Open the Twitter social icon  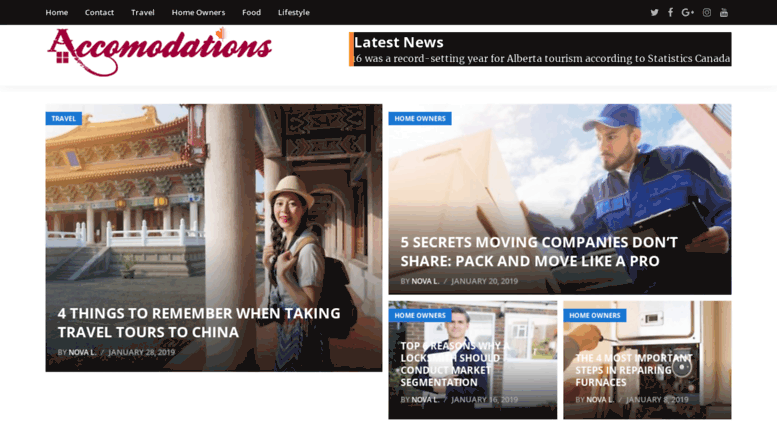654,12
